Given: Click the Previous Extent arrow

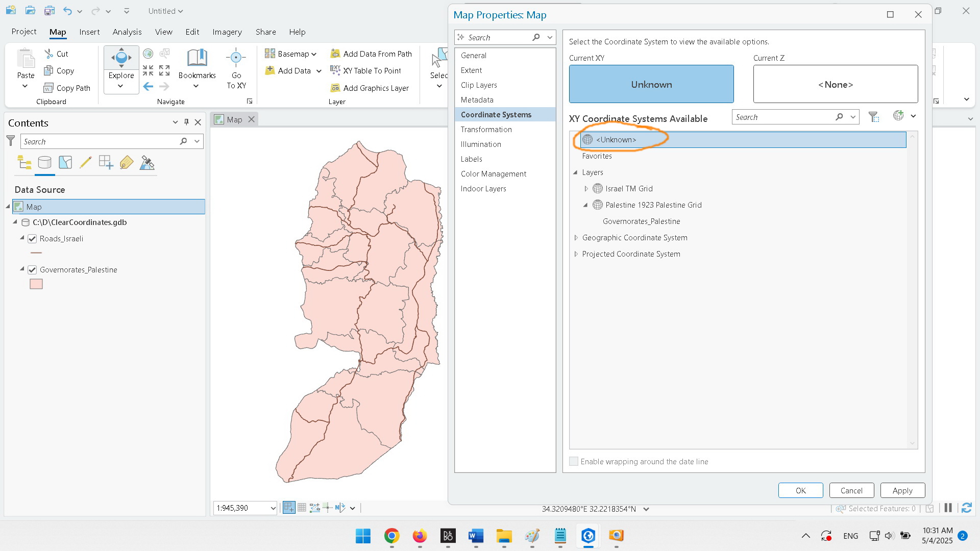Looking at the screenshot, I should (148, 87).
